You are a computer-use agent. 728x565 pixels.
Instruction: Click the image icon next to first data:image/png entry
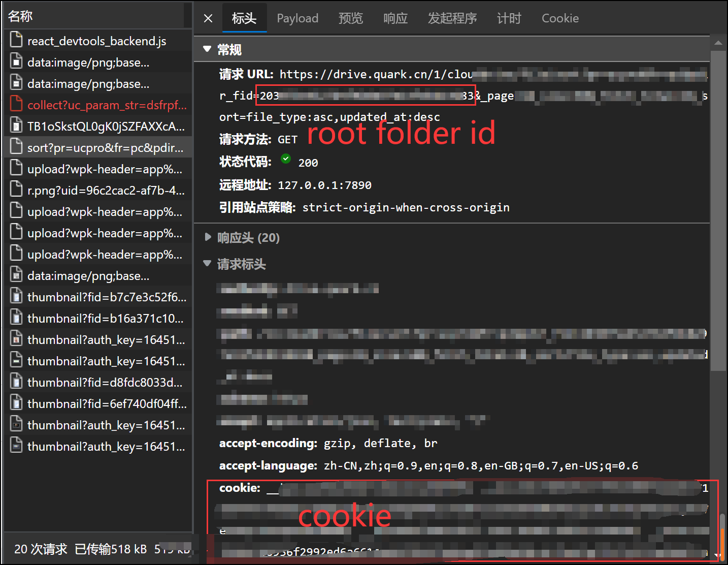(16, 62)
